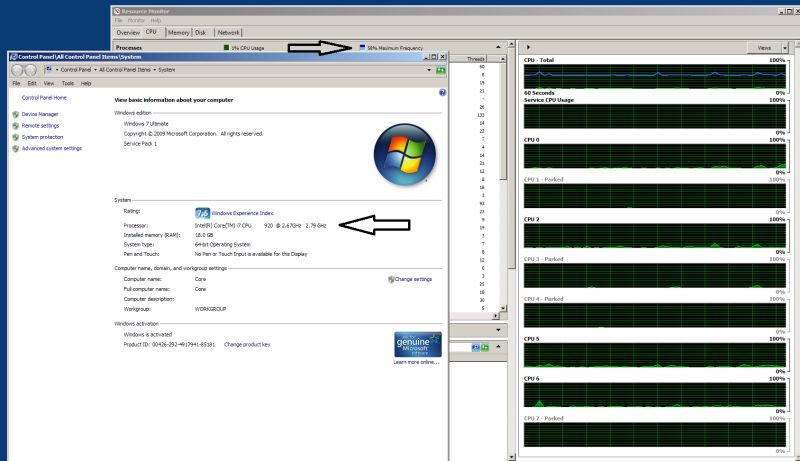Switch to Disk tab in Resource Monitor
Image resolution: width=800 pixels, height=461 pixels.
point(201,32)
